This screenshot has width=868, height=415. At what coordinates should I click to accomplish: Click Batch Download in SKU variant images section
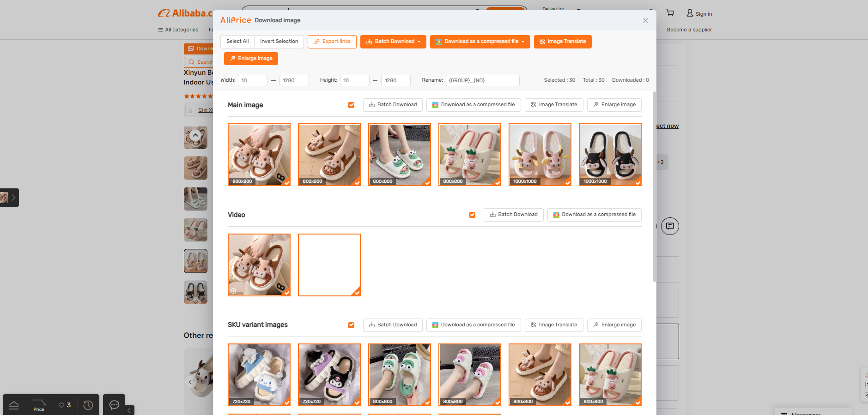393,325
